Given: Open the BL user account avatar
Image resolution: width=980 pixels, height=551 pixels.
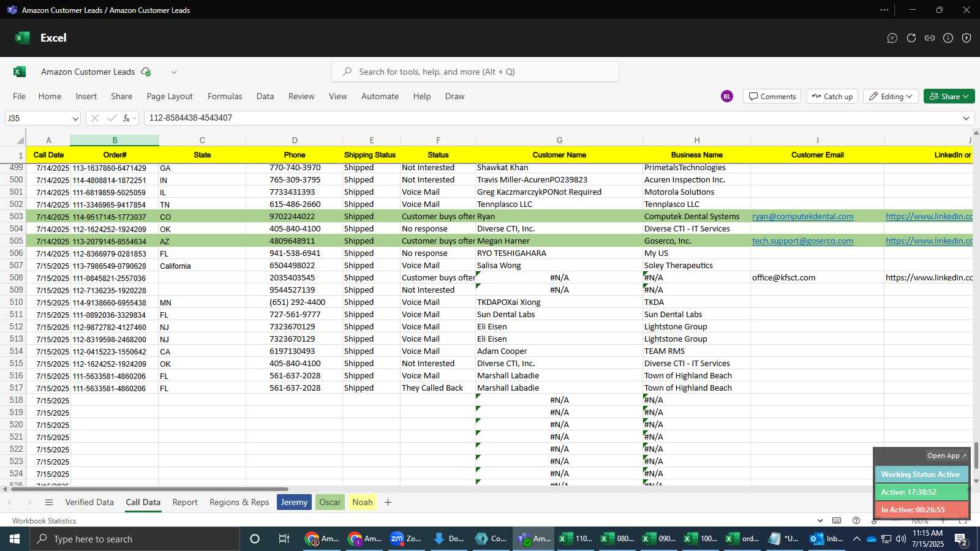Looking at the screenshot, I should 727,96.
